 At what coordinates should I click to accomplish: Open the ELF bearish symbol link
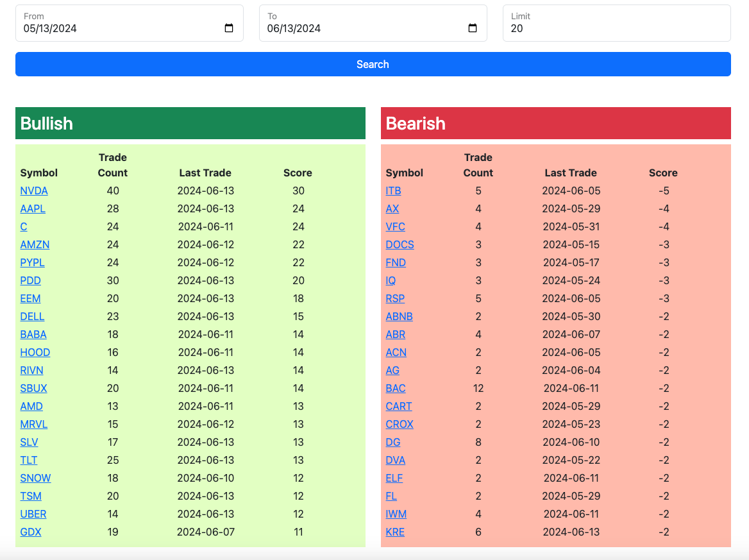(394, 479)
